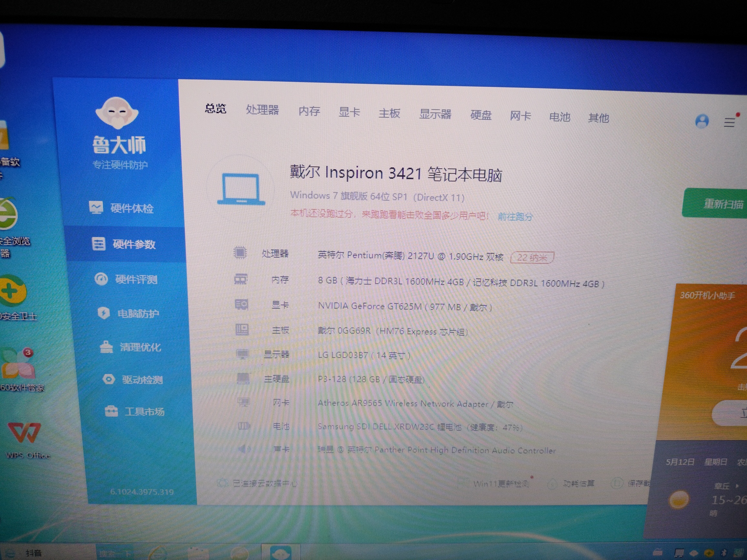The height and width of the screenshot is (560, 747).
Task: Switch to the 内存 tab
Action: 309,111
